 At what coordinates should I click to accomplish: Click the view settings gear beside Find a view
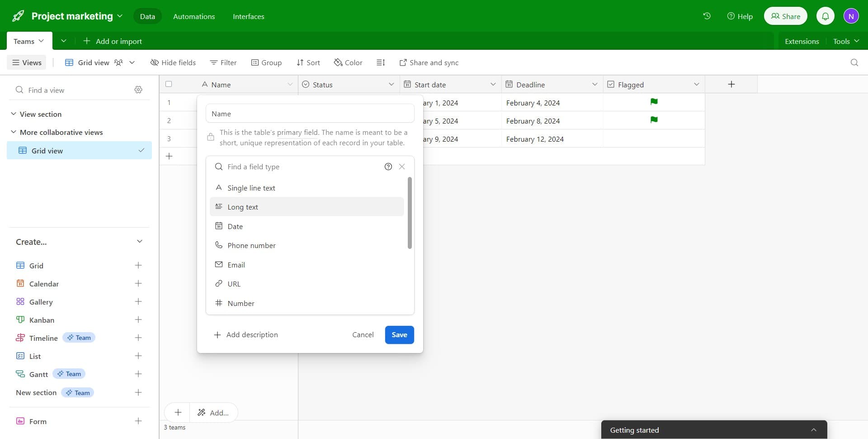138,90
